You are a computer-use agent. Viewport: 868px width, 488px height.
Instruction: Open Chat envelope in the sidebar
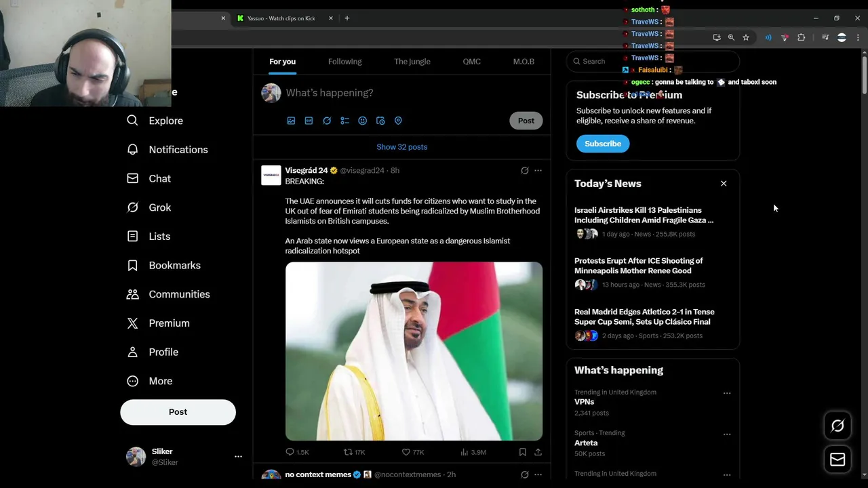[x=149, y=178]
